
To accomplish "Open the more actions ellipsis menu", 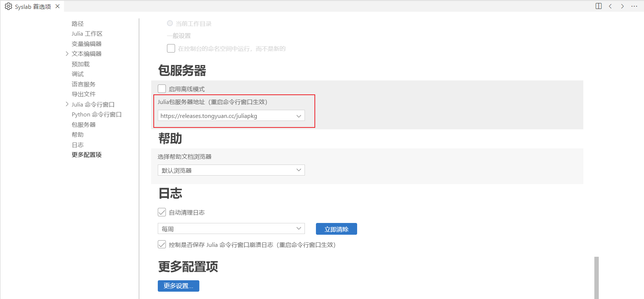I will pyautogui.click(x=634, y=6).
